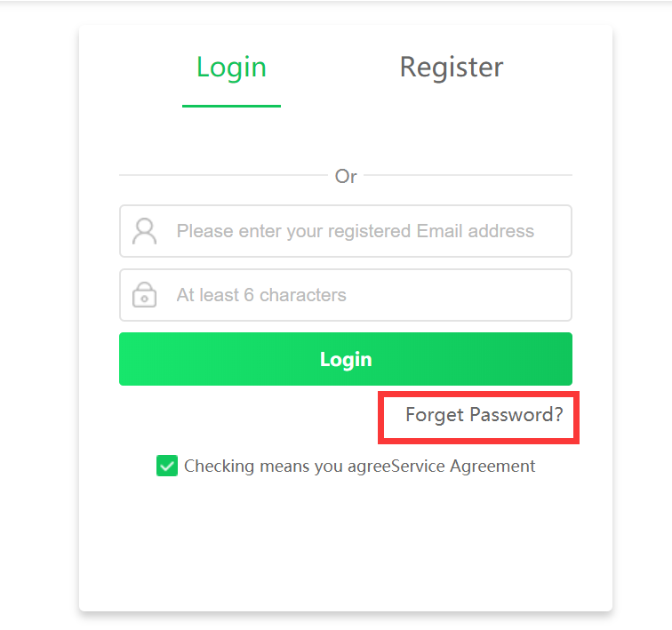
Task: Click the horizontal line left of 'Or'
Action: click(x=223, y=175)
